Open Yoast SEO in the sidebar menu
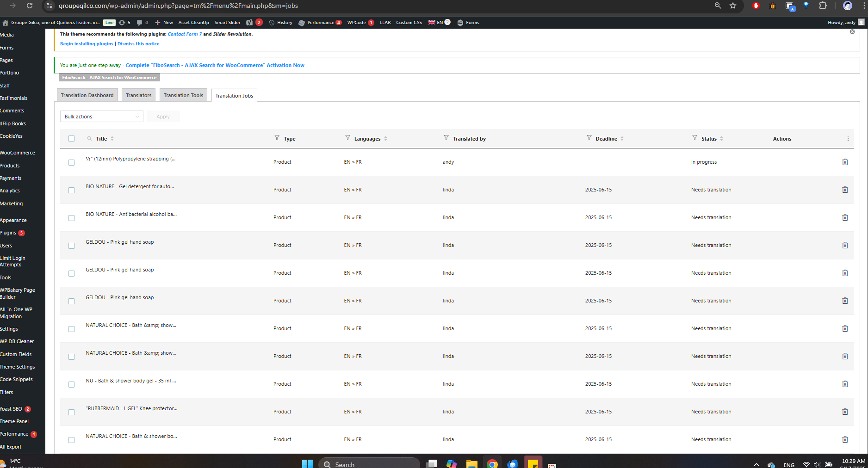The width and height of the screenshot is (868, 468). pyautogui.click(x=11, y=409)
